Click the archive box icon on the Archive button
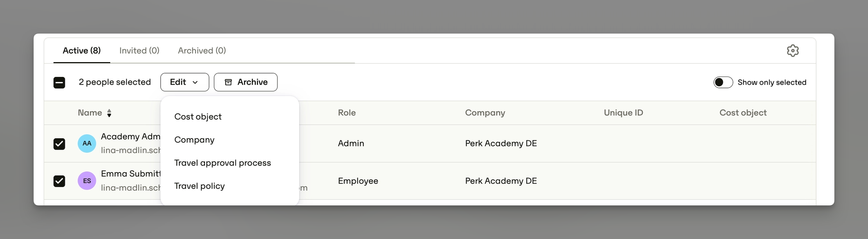The image size is (868, 239). (228, 82)
